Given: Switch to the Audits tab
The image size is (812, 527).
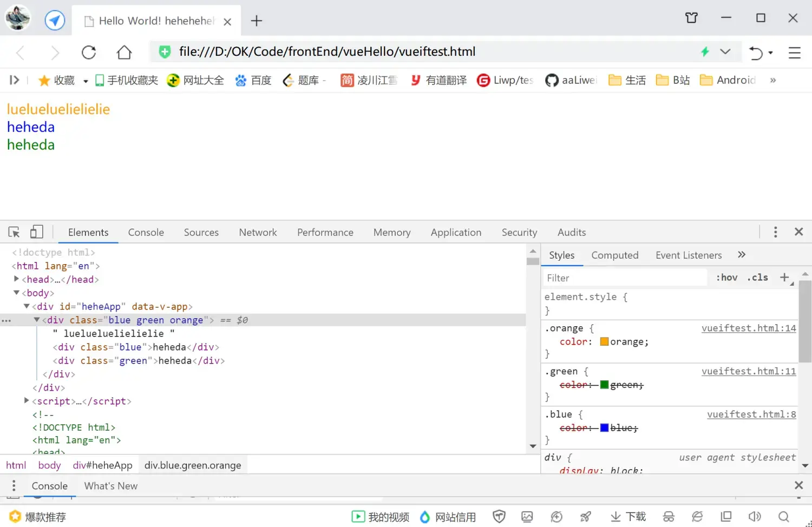Looking at the screenshot, I should click(572, 232).
